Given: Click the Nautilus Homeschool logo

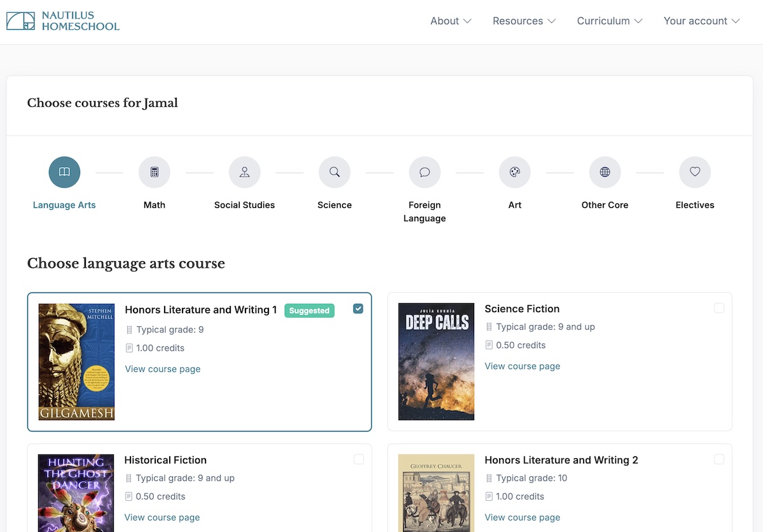Looking at the screenshot, I should point(63,21).
